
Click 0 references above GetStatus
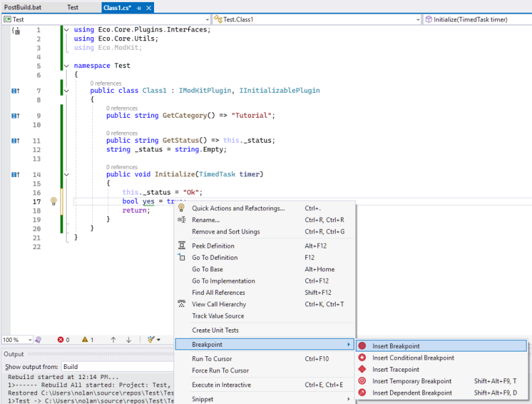click(122, 133)
